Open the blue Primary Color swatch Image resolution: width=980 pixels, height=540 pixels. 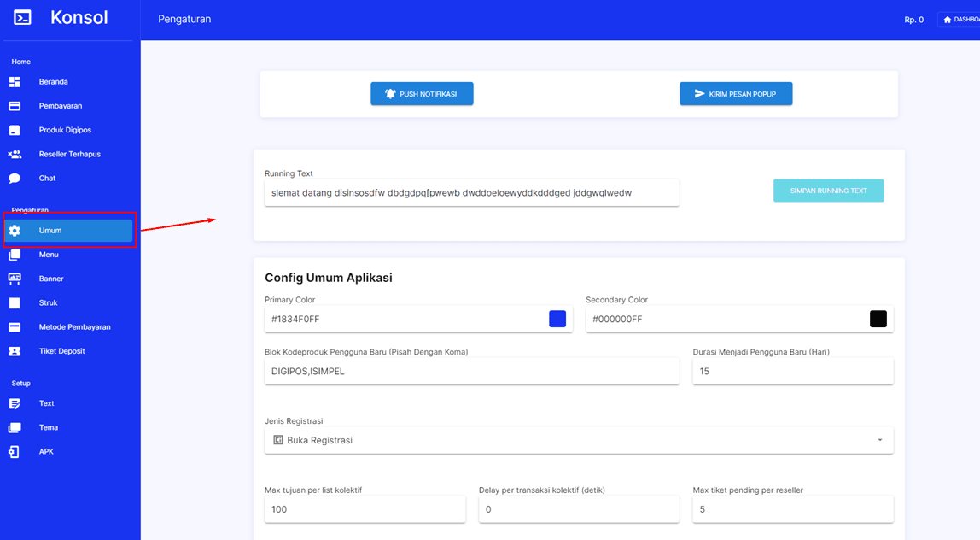pos(557,319)
